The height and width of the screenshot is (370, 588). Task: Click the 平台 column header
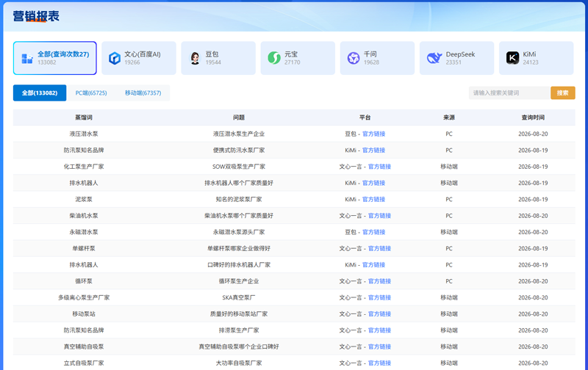(x=365, y=117)
